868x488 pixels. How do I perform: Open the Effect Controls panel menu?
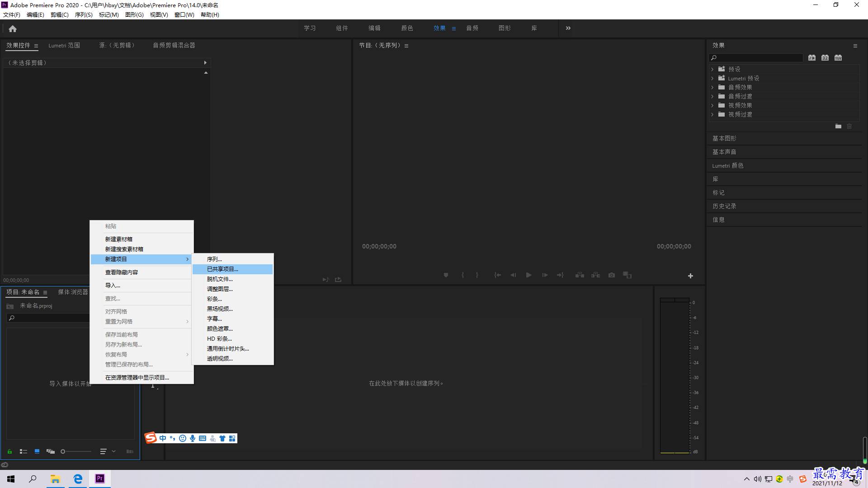click(x=36, y=46)
